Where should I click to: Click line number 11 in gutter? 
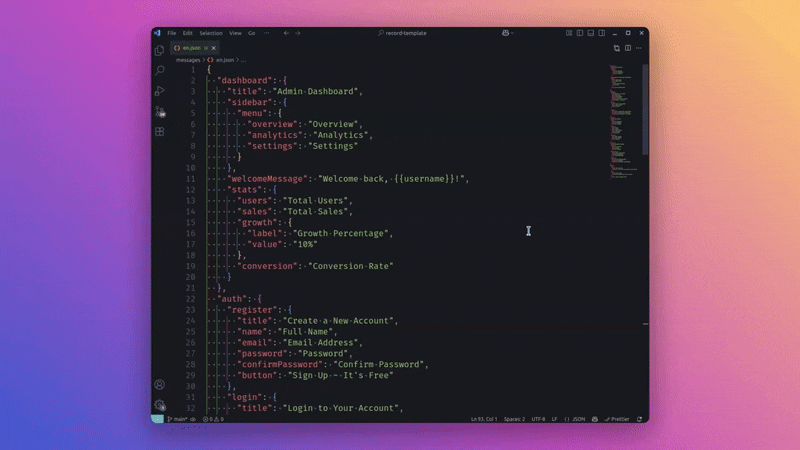click(190, 179)
